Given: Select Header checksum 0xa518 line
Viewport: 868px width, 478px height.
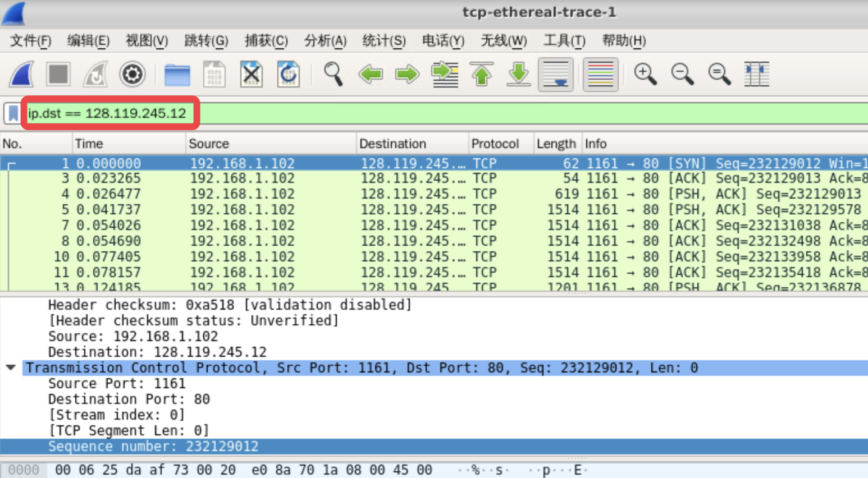Looking at the screenshot, I should 230,305.
